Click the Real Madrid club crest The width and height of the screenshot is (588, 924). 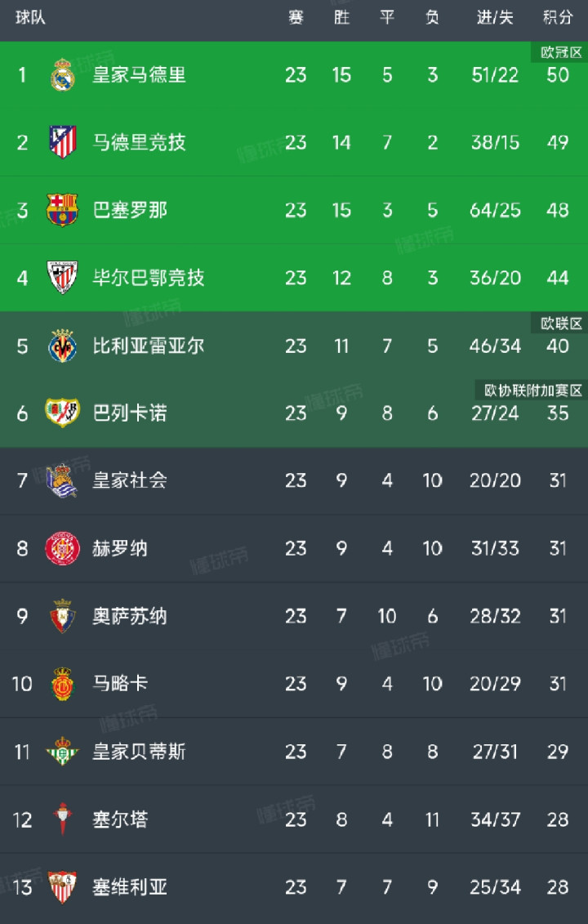(62, 75)
